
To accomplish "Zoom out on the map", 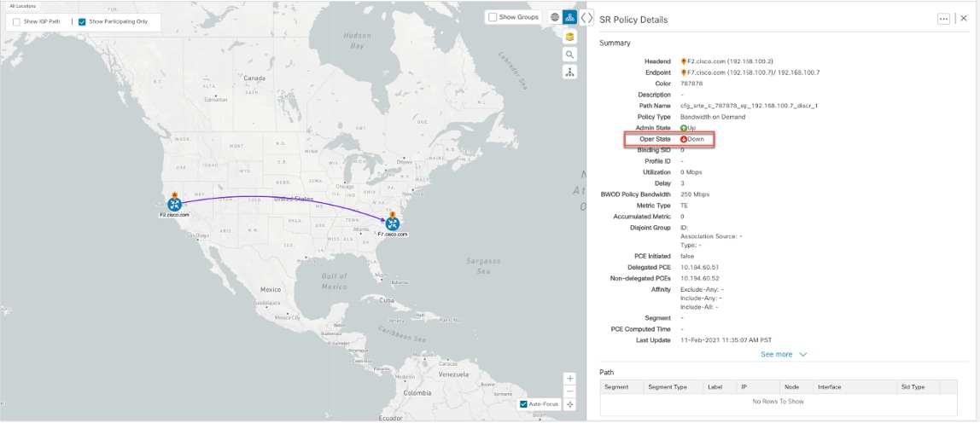I will [570, 391].
